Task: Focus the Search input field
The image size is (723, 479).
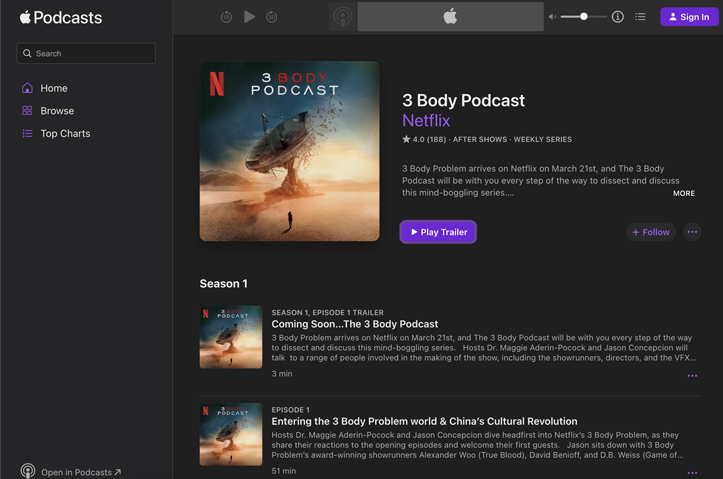Action: click(86, 53)
